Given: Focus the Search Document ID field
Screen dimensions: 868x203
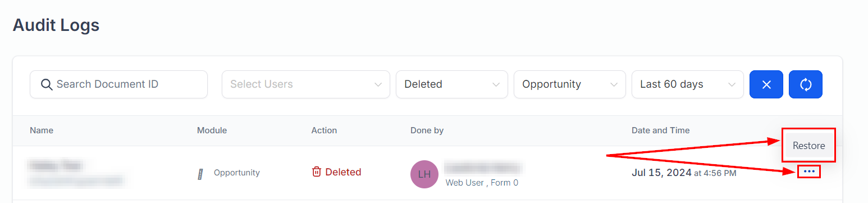Looking at the screenshot, I should pyautogui.click(x=118, y=84).
